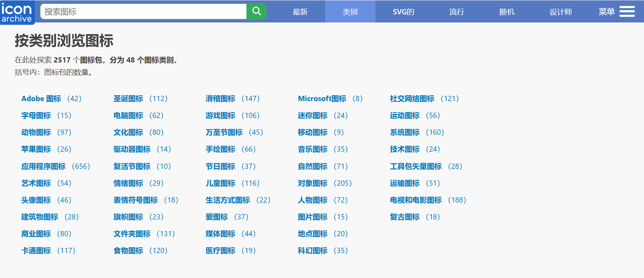Open the 自然图标 category
The image size is (644, 278).
313,166
